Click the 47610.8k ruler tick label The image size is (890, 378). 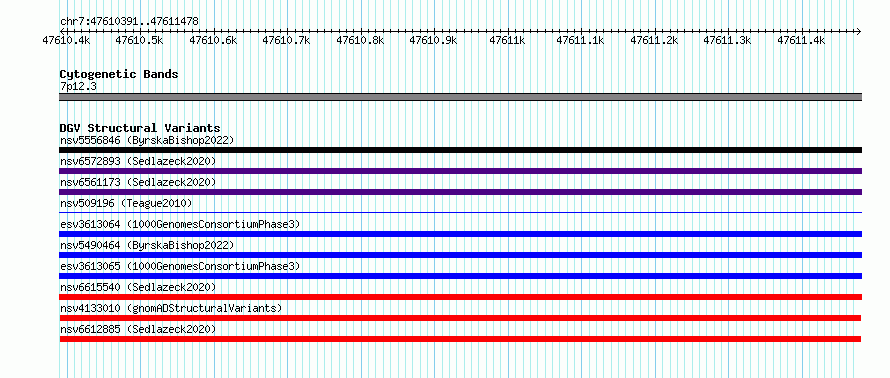coord(360,40)
